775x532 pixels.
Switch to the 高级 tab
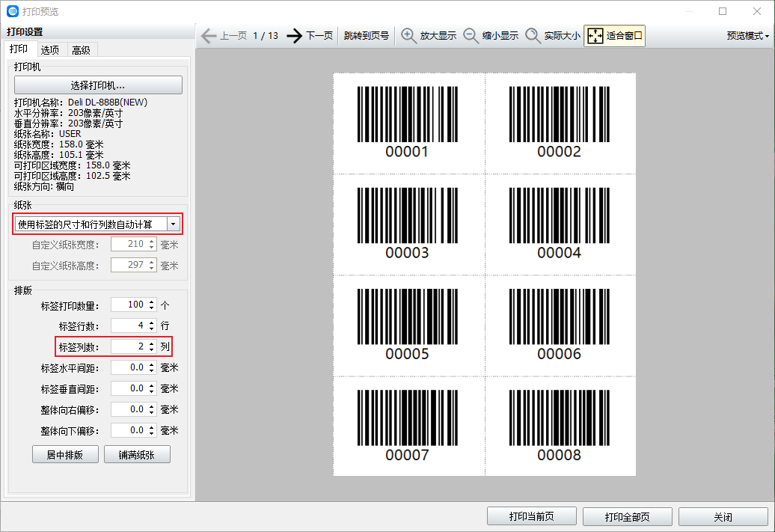click(81, 50)
